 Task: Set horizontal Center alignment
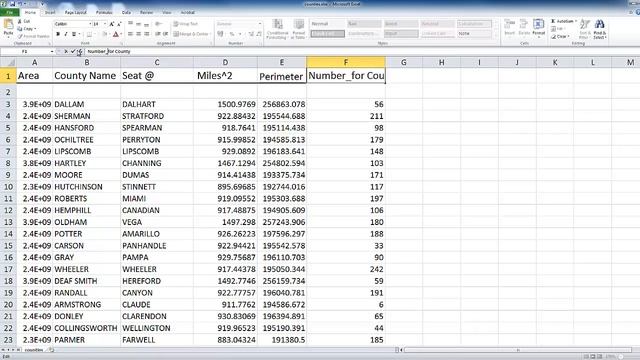click(x=138, y=34)
